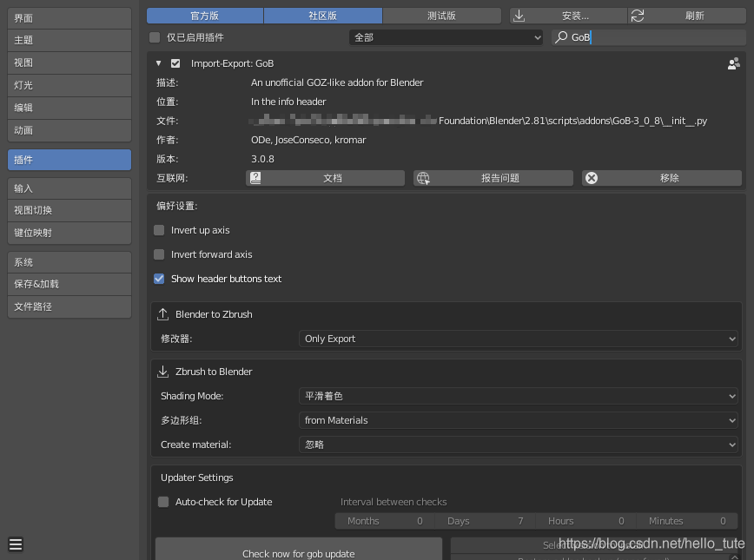Click the community users icon of the GoB addon
The width and height of the screenshot is (754, 560).
(733, 63)
